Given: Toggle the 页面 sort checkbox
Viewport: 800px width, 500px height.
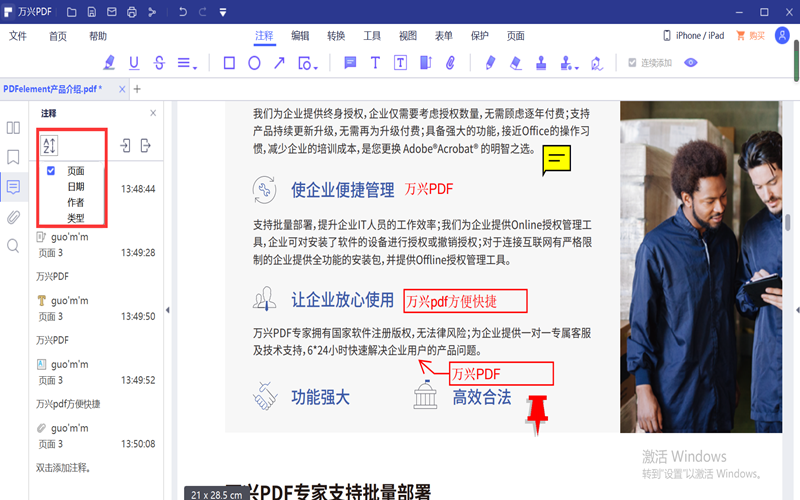Looking at the screenshot, I should click(51, 171).
